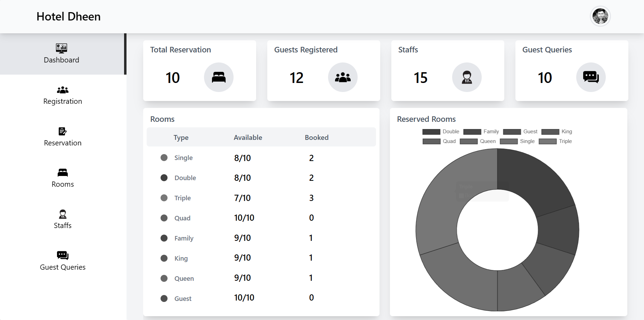Image resolution: width=644 pixels, height=320 pixels.
Task: Open the user profile avatar menu
Action: (600, 16)
